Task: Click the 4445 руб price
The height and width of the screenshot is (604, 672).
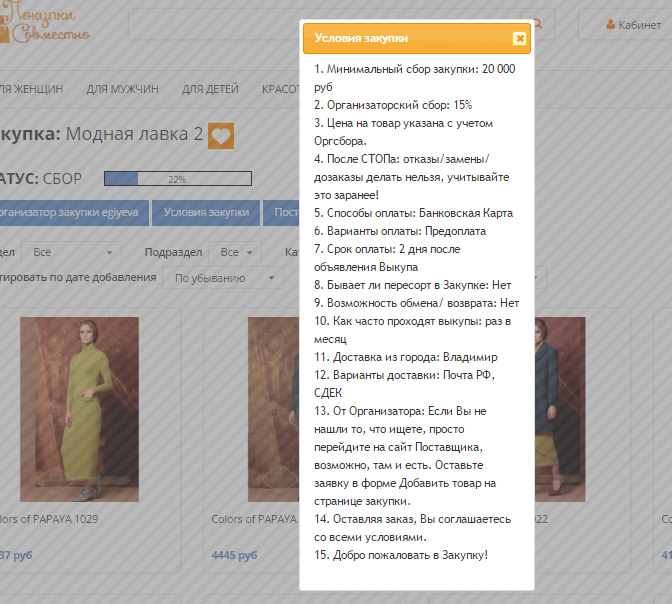Action: (x=234, y=555)
